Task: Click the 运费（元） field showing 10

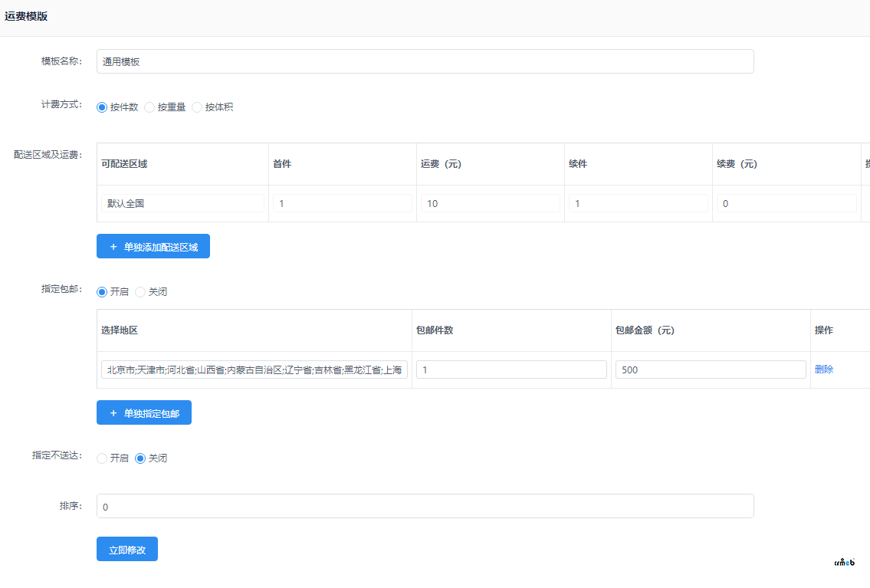Action: pyautogui.click(x=491, y=204)
